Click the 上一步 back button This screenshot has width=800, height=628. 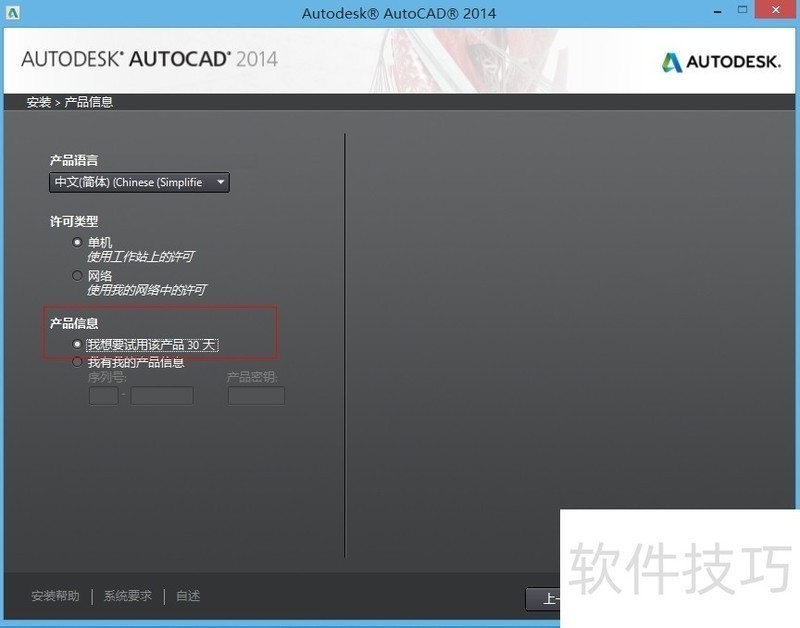(x=543, y=599)
